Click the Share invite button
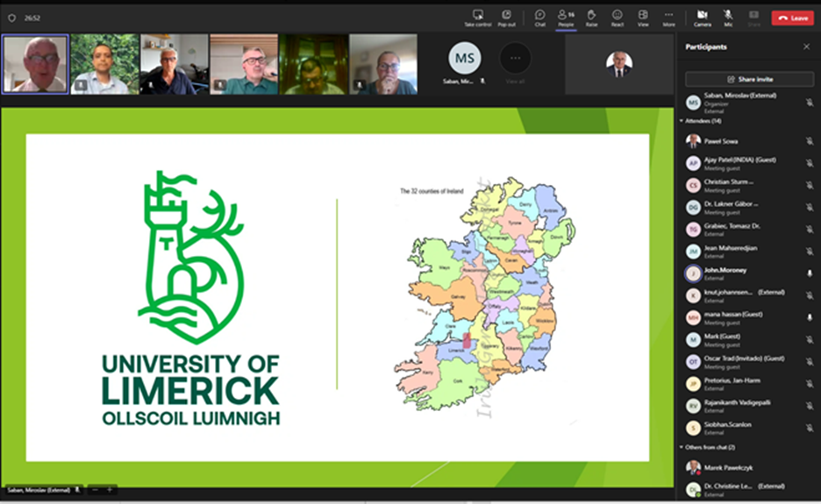Image resolution: width=821 pixels, height=504 pixels. (x=749, y=79)
